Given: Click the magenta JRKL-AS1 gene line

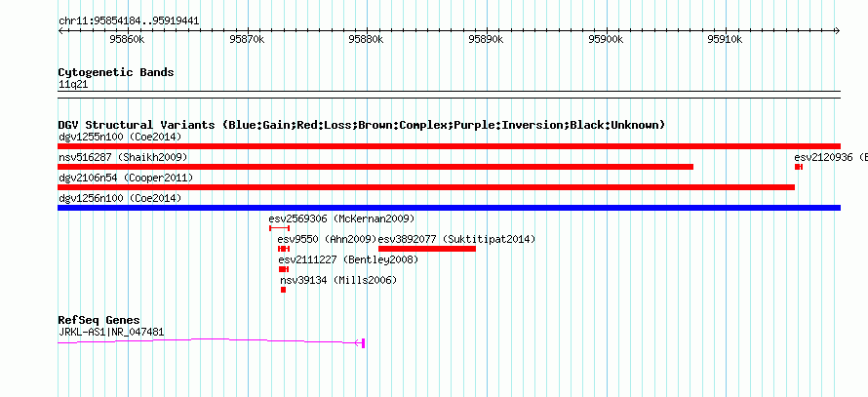Looking at the screenshot, I should [209, 341].
